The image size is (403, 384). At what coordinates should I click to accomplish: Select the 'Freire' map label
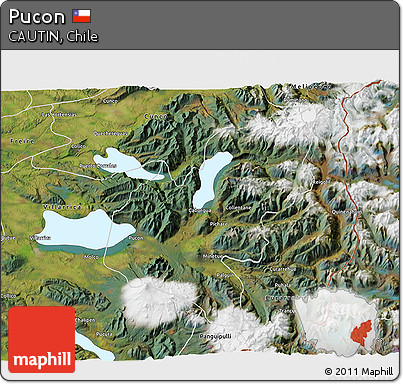(22, 141)
